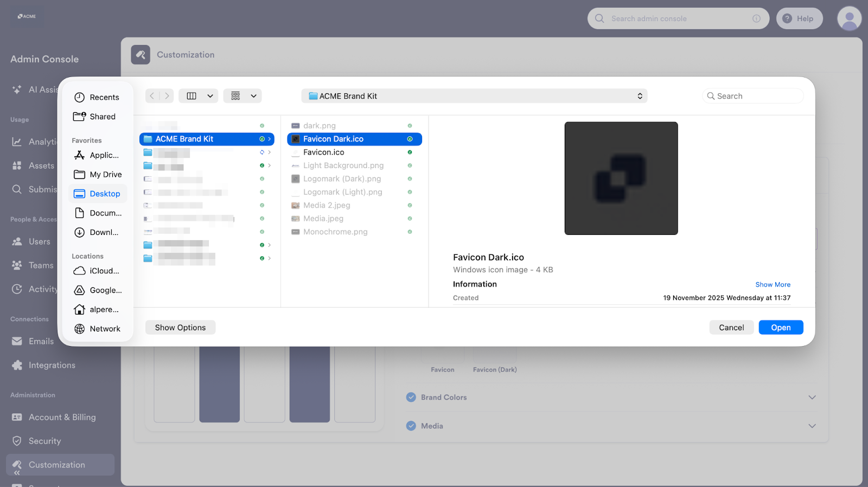The image size is (868, 487).
Task: Select the Favicon Dark.ico file
Action: tap(354, 139)
